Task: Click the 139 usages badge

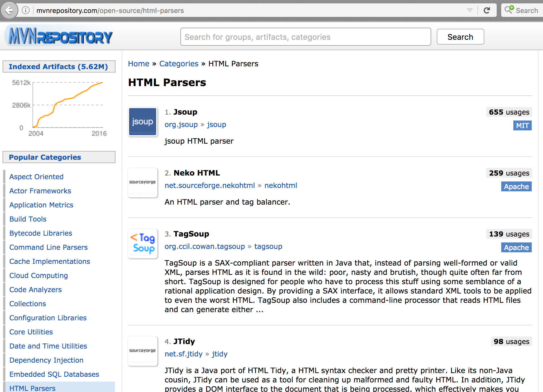Action: (x=509, y=234)
